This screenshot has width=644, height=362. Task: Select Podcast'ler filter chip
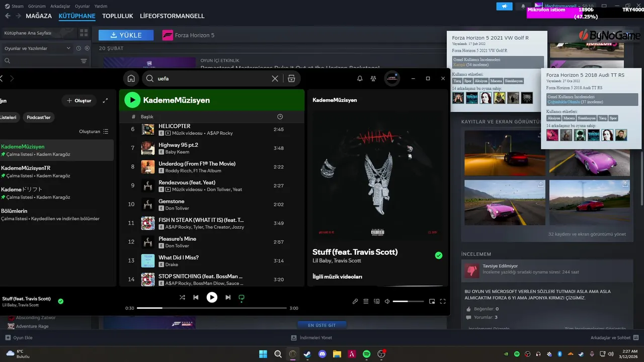39,117
